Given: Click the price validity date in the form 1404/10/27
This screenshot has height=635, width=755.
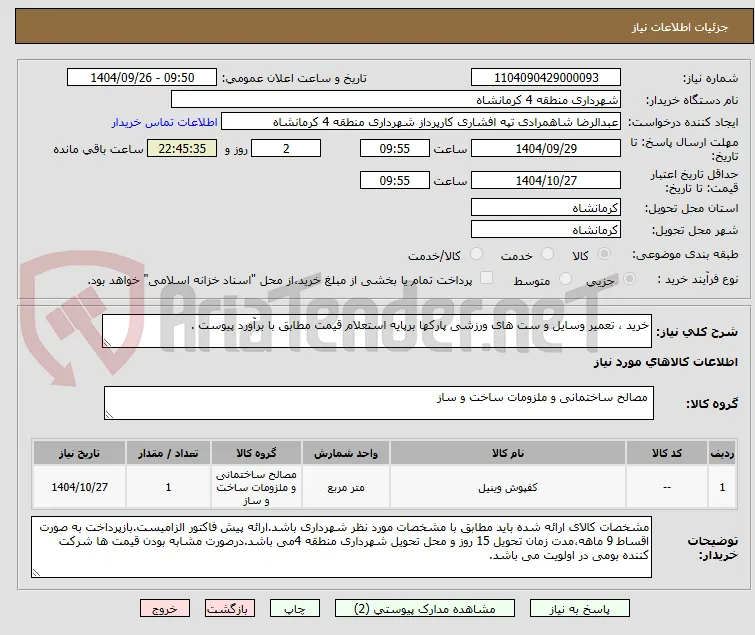Looking at the screenshot, I should point(546,181).
